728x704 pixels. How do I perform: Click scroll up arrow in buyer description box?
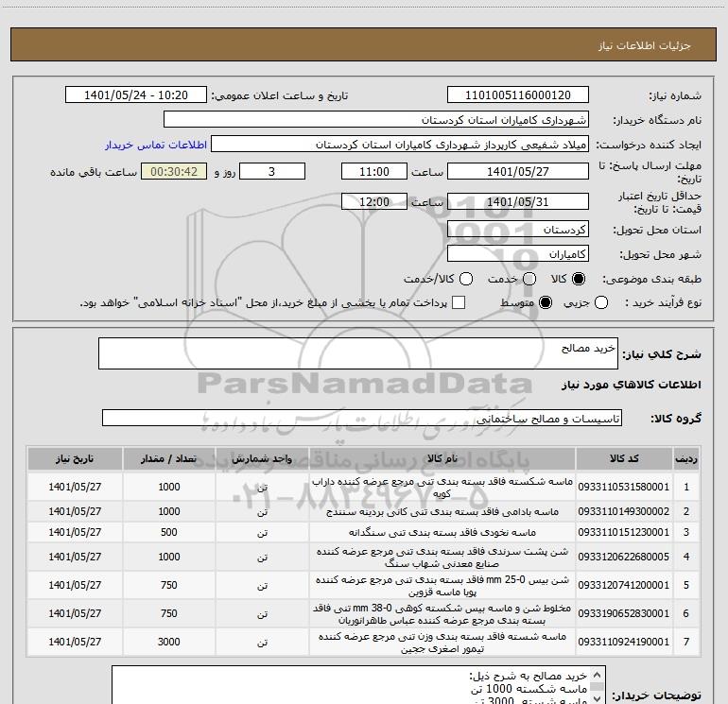(598, 675)
